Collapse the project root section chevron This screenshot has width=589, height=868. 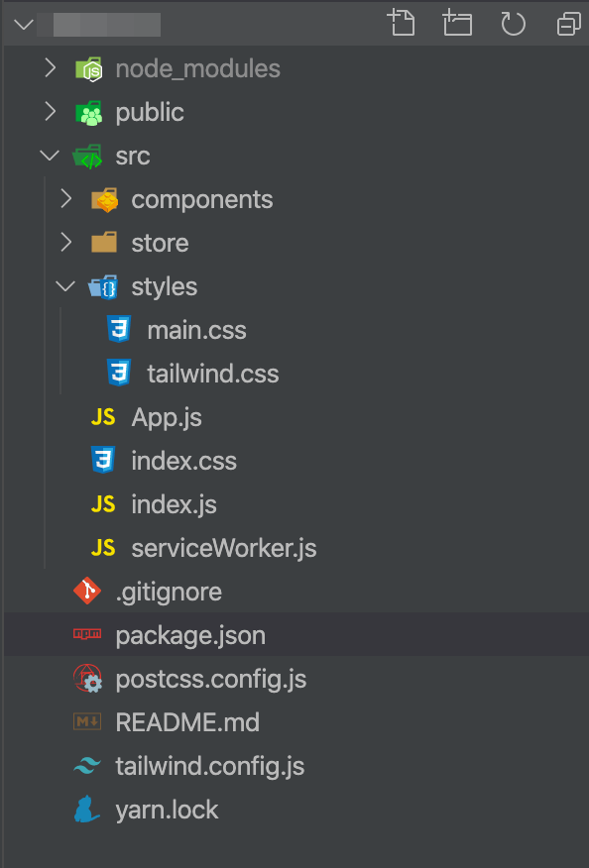click(24, 25)
